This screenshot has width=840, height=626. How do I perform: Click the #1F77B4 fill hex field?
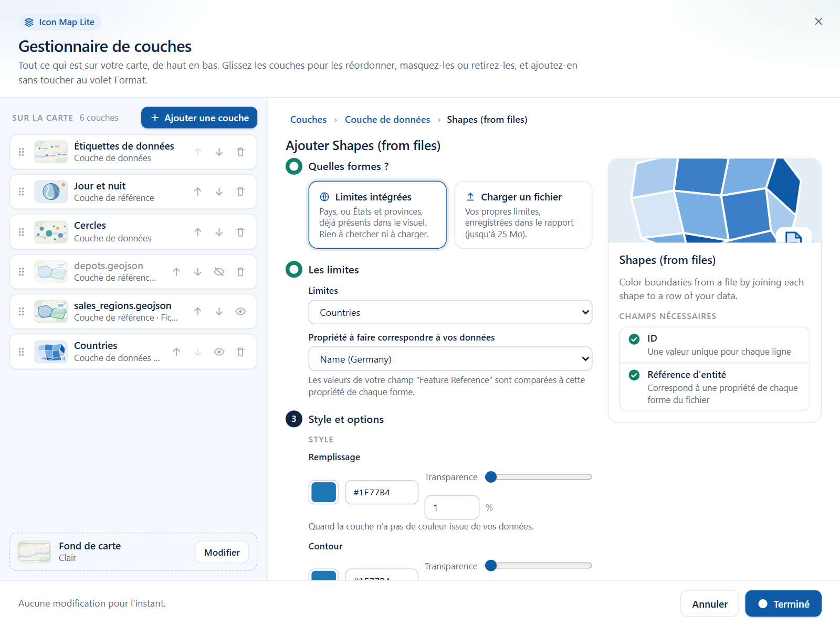coord(382,492)
